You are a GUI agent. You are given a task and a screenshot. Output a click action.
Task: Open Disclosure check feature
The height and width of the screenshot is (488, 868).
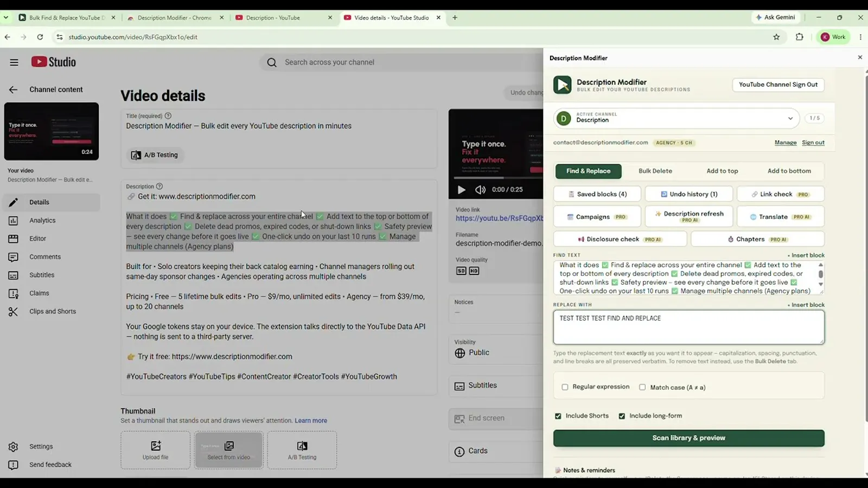(x=620, y=239)
